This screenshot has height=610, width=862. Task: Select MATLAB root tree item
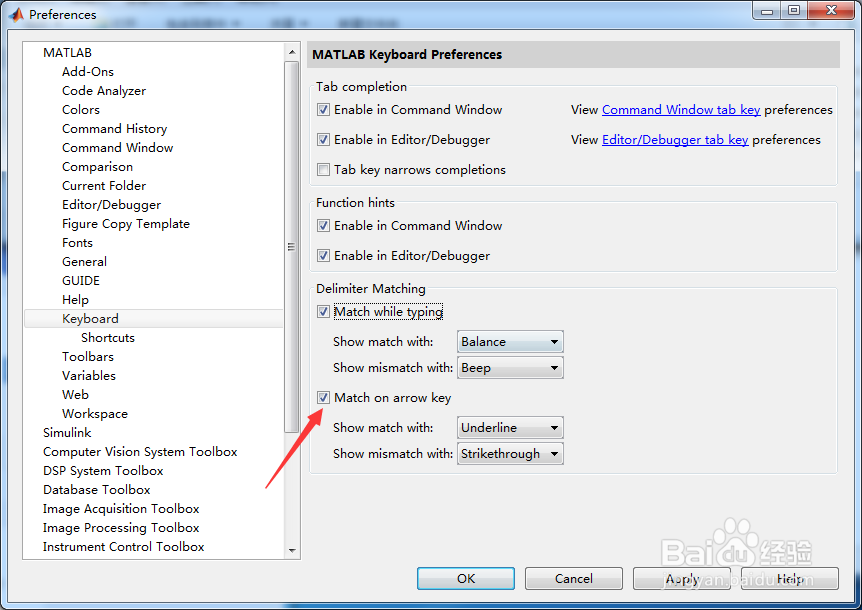pos(67,53)
